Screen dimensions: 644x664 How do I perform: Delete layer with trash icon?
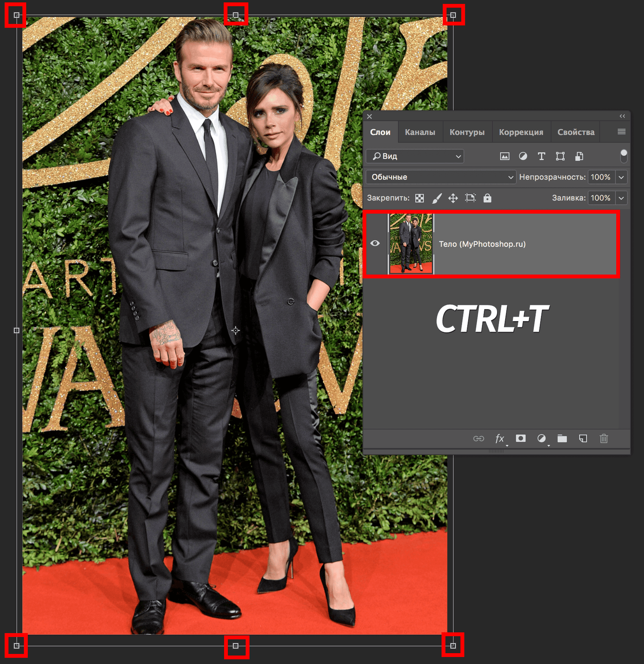click(x=603, y=439)
